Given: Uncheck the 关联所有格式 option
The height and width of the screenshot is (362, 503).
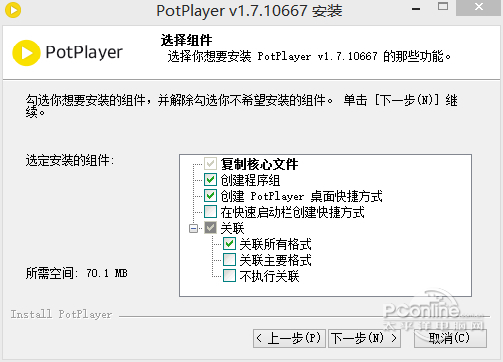Looking at the screenshot, I should [x=229, y=244].
